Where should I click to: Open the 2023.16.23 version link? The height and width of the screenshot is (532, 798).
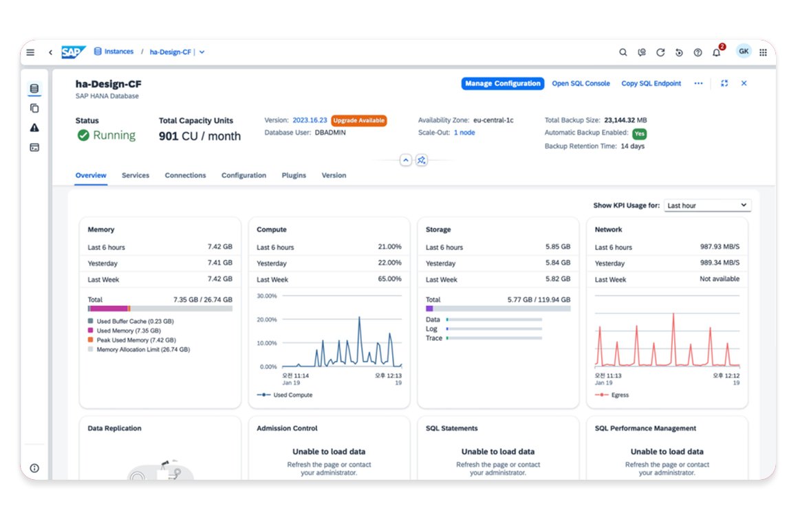click(x=310, y=120)
